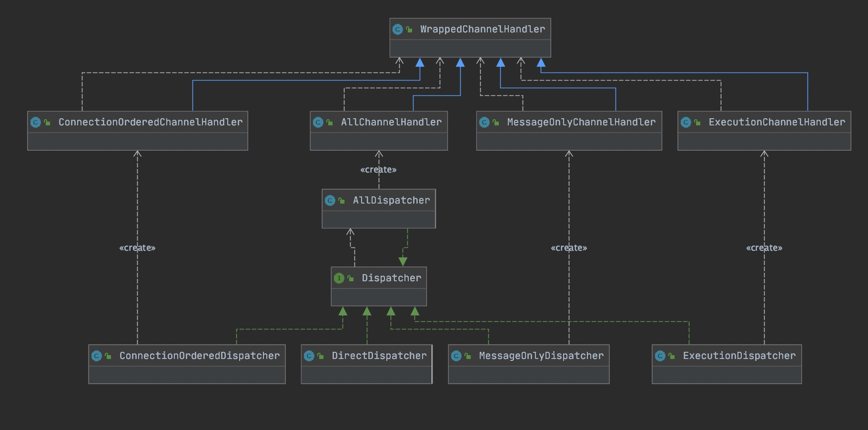Click the class icon of MessageOnlyChannelHandler
This screenshot has width=868, height=430.
[484, 123]
